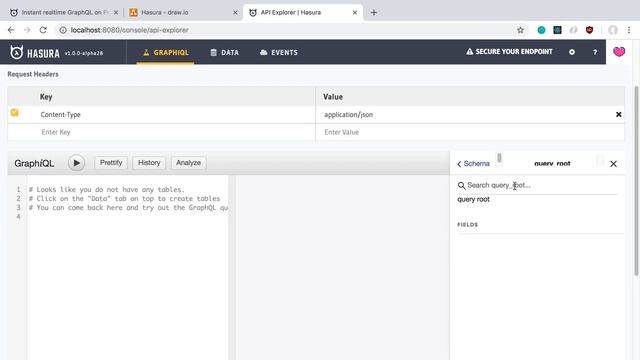Open the help question mark icon
The height and width of the screenshot is (360, 640).
click(595, 52)
